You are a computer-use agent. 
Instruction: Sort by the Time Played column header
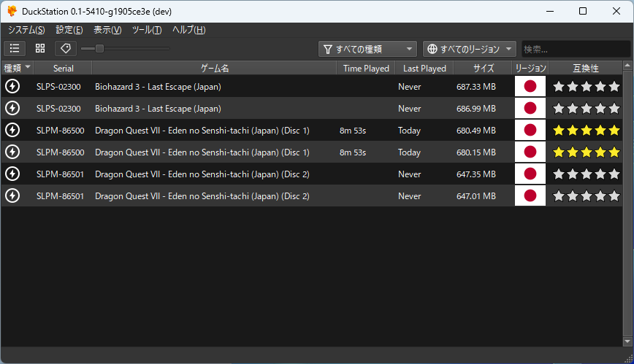366,69
